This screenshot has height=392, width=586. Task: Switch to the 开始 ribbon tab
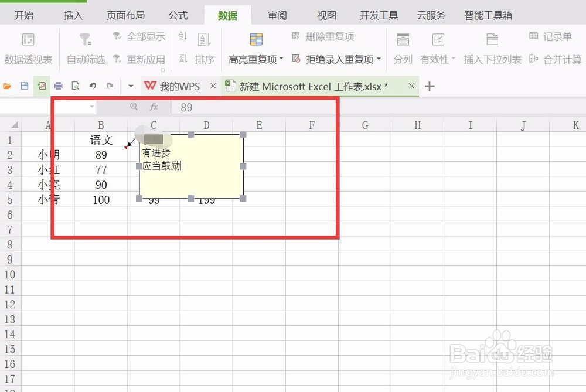point(24,16)
